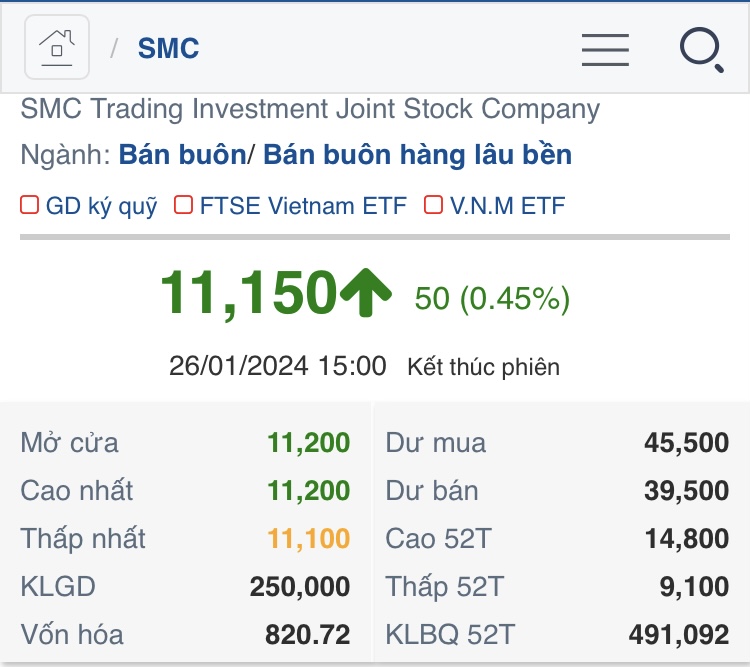Open search with the magnifier icon
This screenshot has width=750, height=667.
point(701,49)
